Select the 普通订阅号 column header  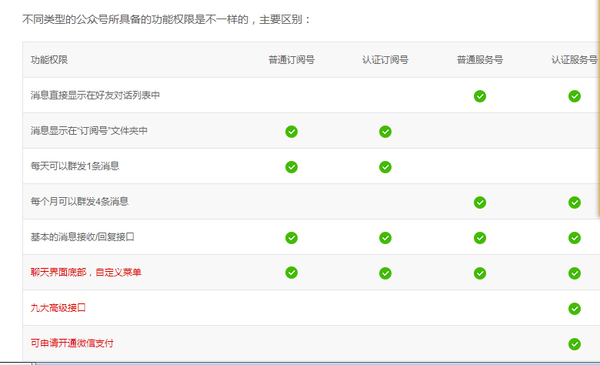291,60
